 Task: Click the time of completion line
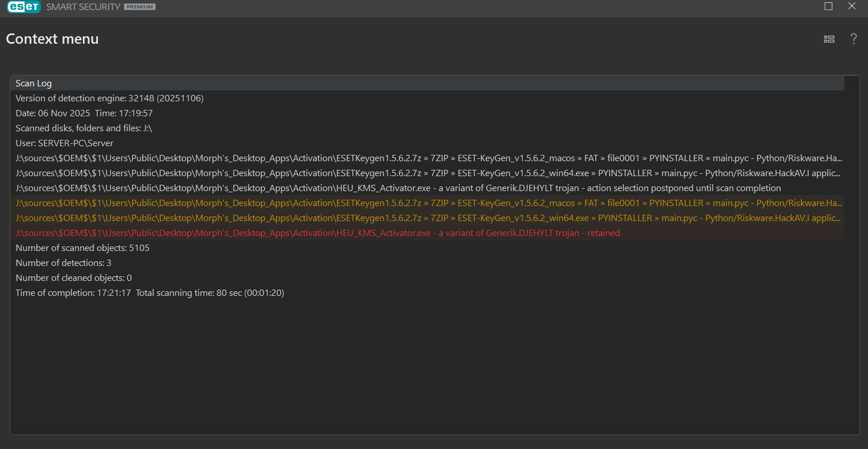click(150, 293)
